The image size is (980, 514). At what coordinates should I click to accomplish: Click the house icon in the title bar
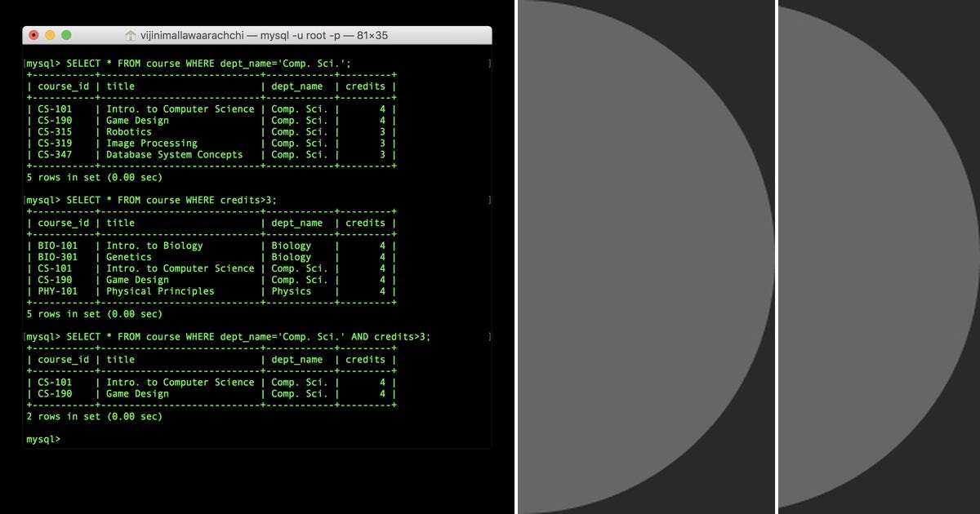pos(129,35)
